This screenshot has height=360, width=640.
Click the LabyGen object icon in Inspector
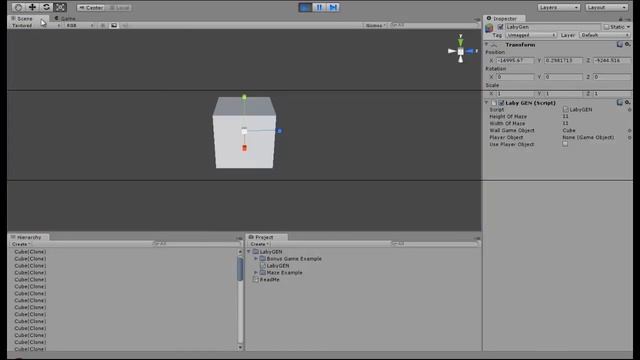pos(489,28)
